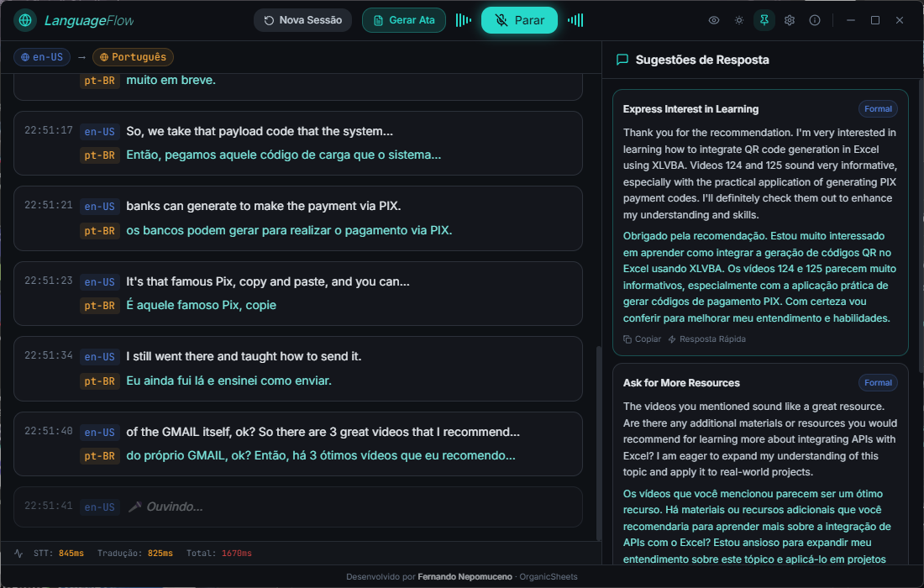Image resolution: width=924 pixels, height=588 pixels.
Task: Click the Sugestões de Resposta panel heading
Action: tap(702, 60)
